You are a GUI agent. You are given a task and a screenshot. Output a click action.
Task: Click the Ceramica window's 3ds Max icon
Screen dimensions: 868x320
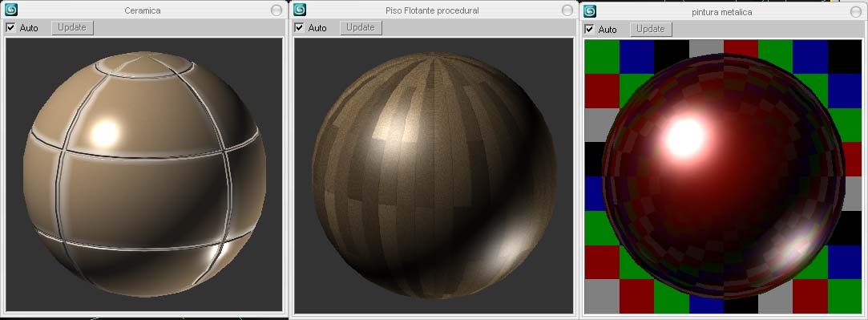11,10
